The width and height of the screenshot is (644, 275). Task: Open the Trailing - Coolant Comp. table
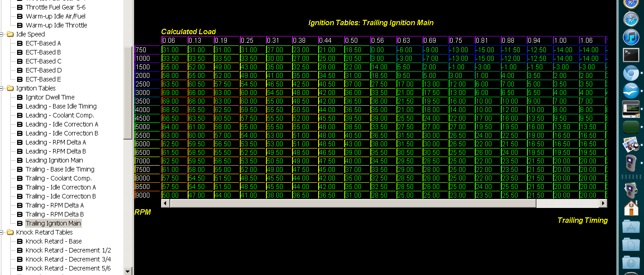pyautogui.click(x=59, y=178)
